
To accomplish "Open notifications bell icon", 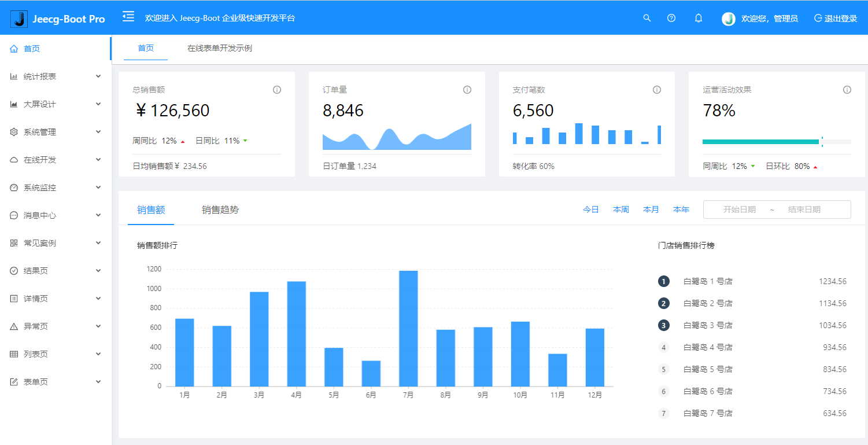I will point(699,18).
